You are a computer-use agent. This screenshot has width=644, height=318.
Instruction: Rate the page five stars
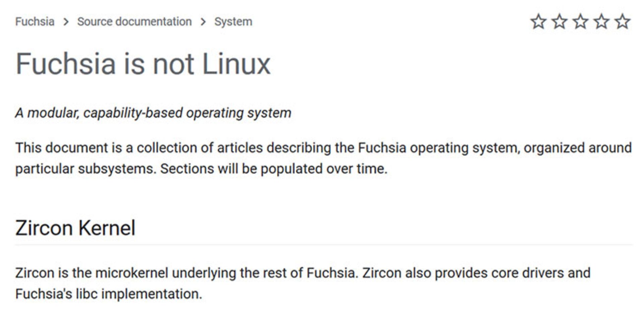[623, 21]
